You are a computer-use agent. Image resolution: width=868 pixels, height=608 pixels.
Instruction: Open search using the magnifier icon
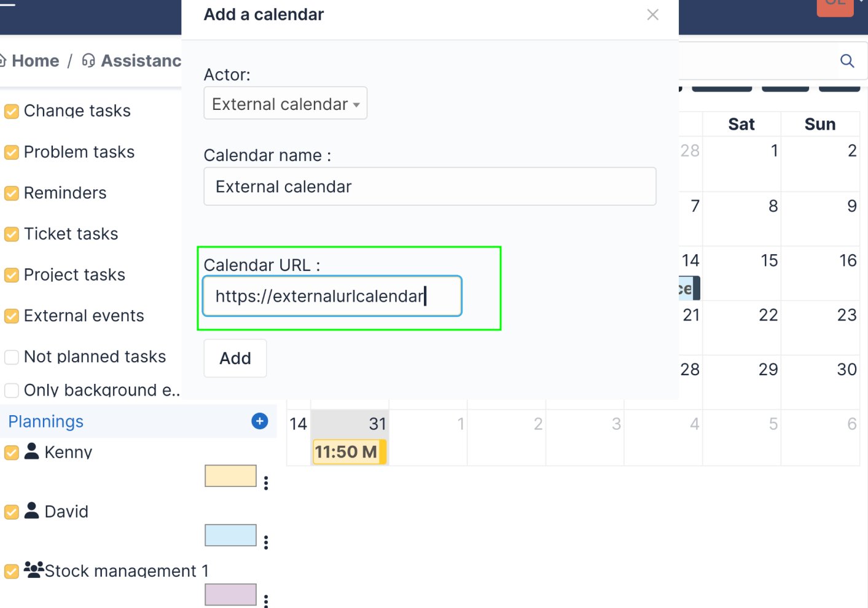[847, 61]
